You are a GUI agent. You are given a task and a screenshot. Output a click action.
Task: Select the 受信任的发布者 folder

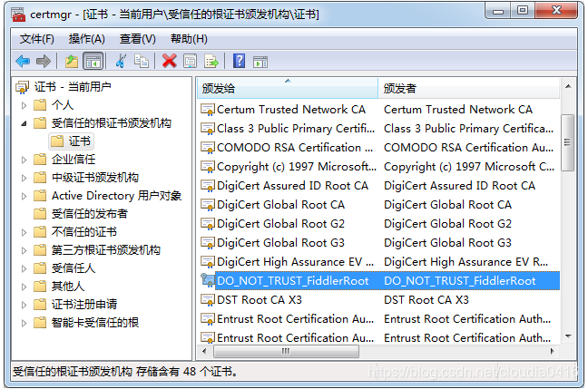[81, 214]
